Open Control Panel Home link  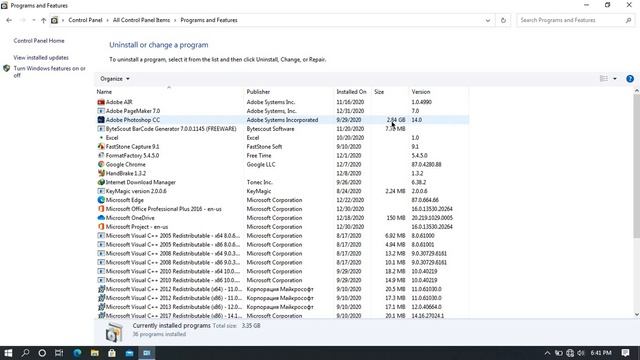(x=39, y=41)
